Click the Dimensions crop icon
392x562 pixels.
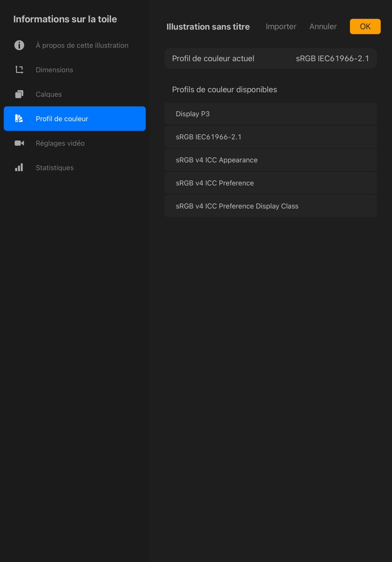coord(19,70)
